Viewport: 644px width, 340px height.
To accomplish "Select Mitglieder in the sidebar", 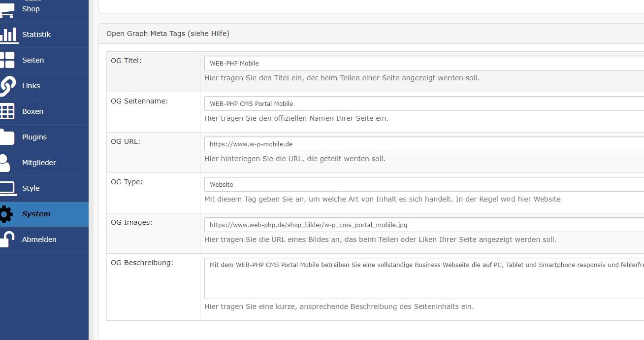I will 39,163.
